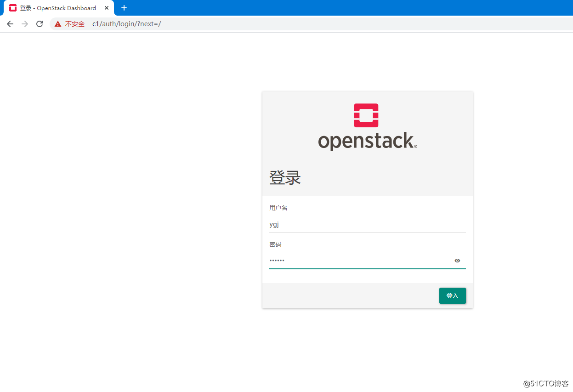Click the openstack wordmark text
The image size is (573, 392).
tap(368, 141)
